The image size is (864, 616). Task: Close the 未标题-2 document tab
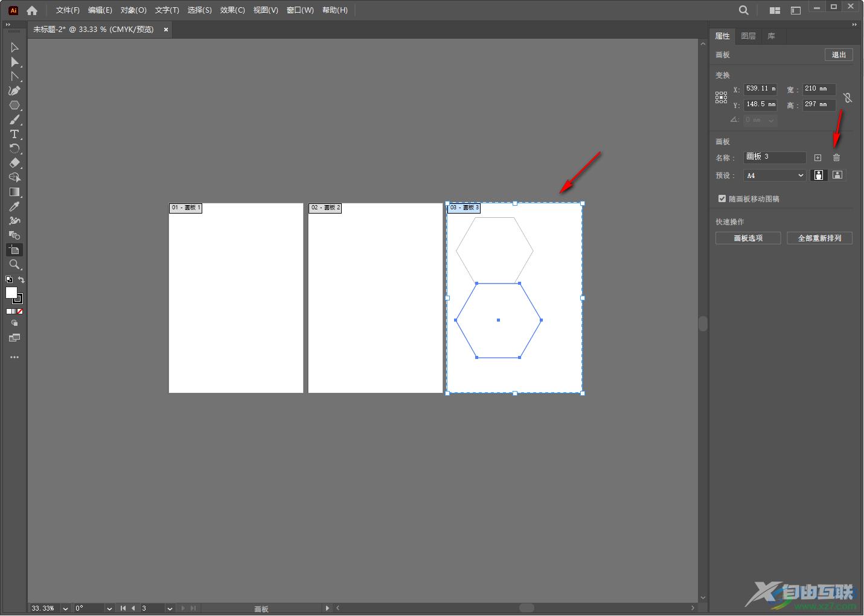(166, 30)
